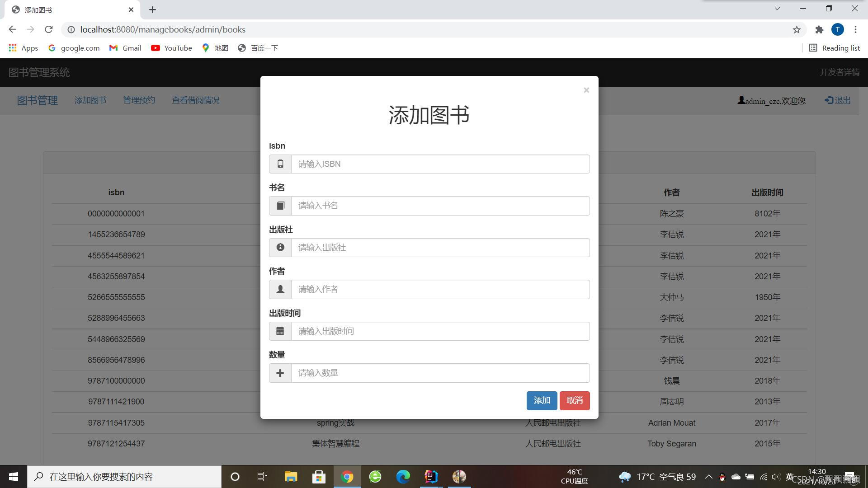
Task: Focus the 请输入ISBN input field
Action: 440,164
